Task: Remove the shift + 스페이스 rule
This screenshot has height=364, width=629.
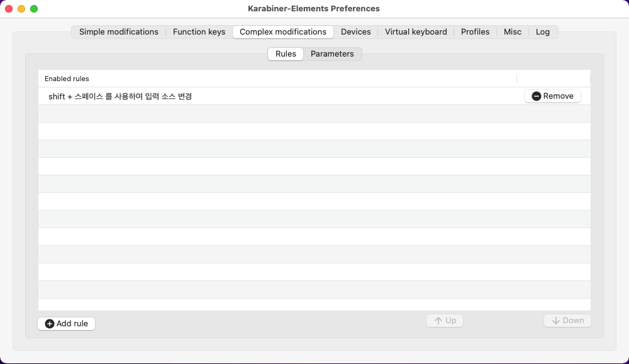Action: click(552, 96)
